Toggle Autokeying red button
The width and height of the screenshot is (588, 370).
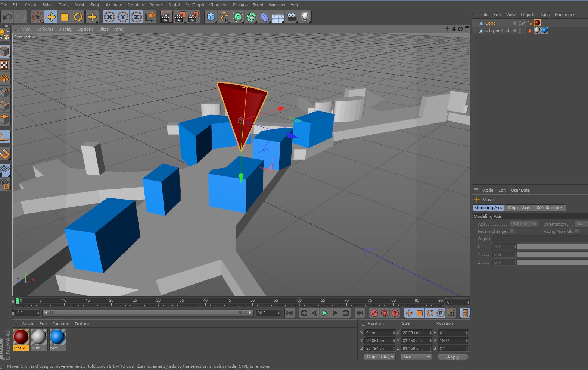click(x=385, y=313)
